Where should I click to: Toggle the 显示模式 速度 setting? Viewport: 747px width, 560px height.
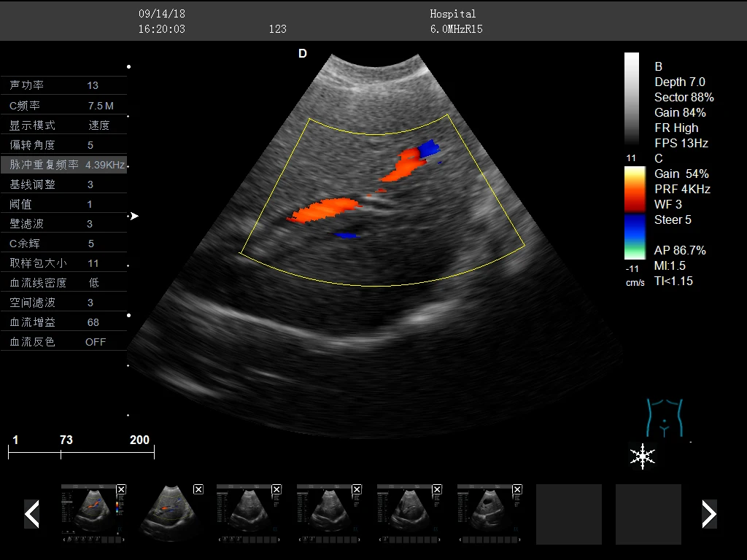pos(63,125)
